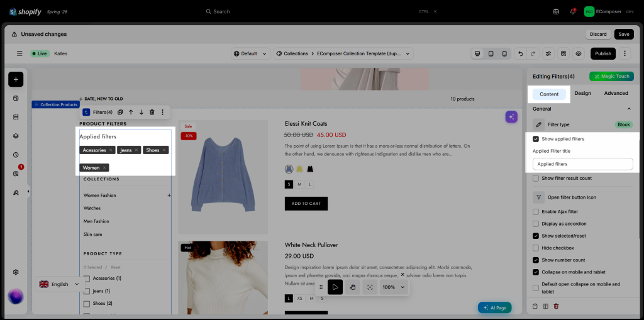
Task: Open the English language selector
Action: tap(60, 284)
